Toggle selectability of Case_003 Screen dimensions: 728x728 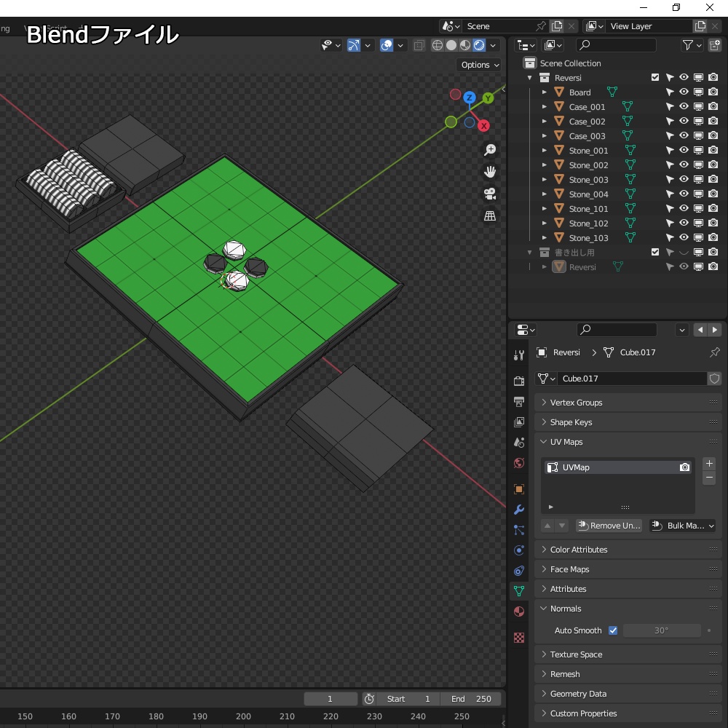[x=670, y=135]
